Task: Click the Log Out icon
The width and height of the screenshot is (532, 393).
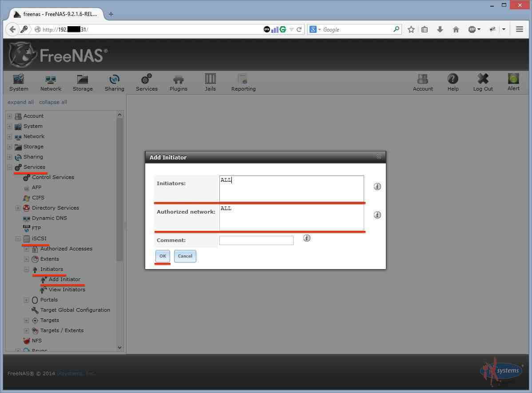Action: point(483,83)
